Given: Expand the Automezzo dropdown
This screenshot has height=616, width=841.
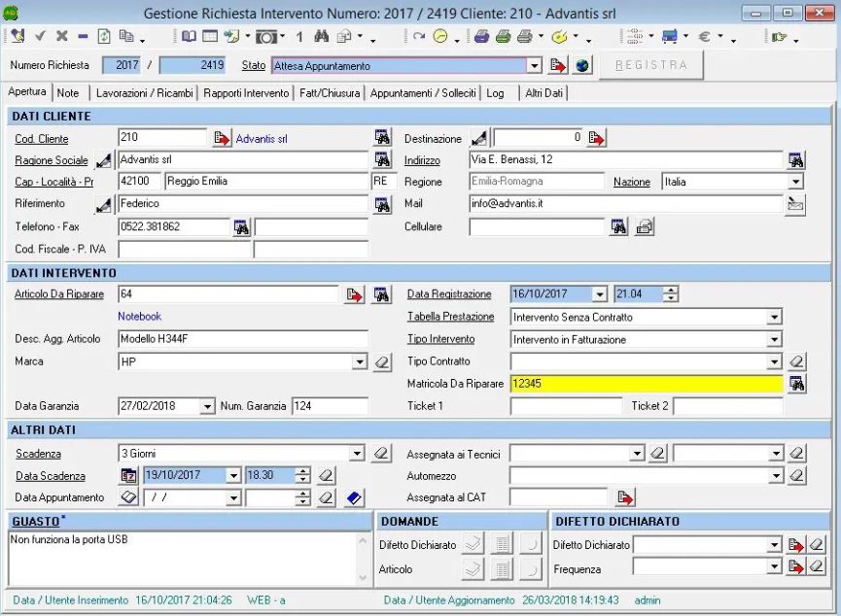Looking at the screenshot, I should (x=776, y=475).
